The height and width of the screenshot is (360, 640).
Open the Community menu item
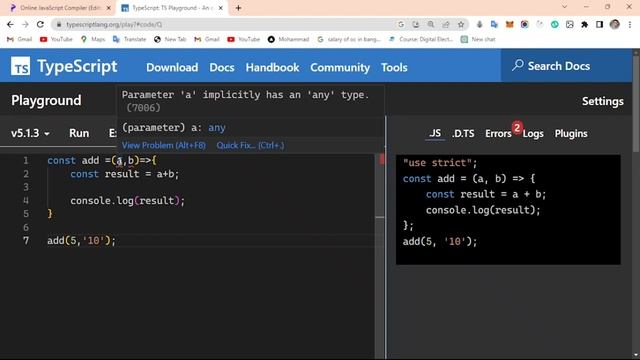tap(340, 67)
